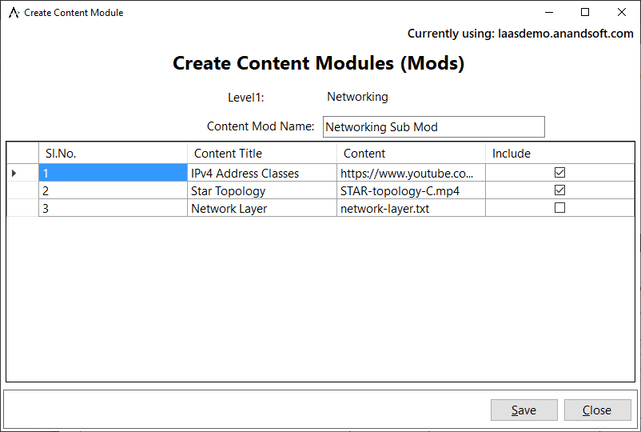This screenshot has width=641, height=432.
Task: Click the Content Mod Name text field
Action: (433, 127)
